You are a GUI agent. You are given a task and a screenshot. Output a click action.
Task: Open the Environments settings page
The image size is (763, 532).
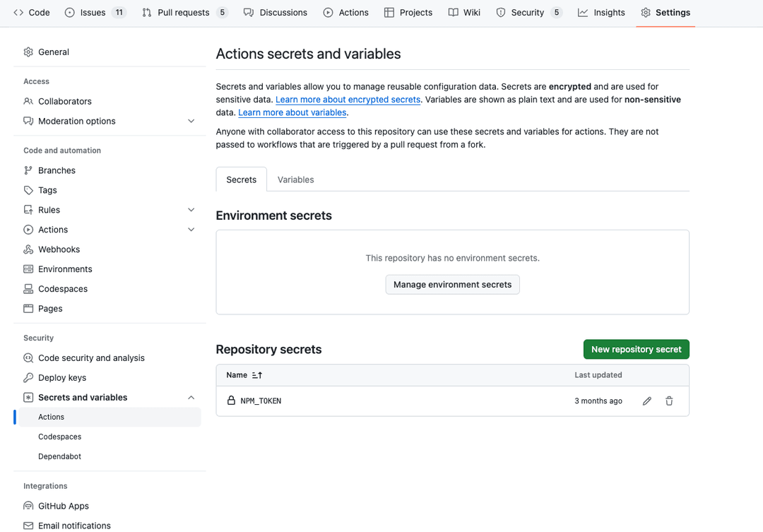(65, 268)
